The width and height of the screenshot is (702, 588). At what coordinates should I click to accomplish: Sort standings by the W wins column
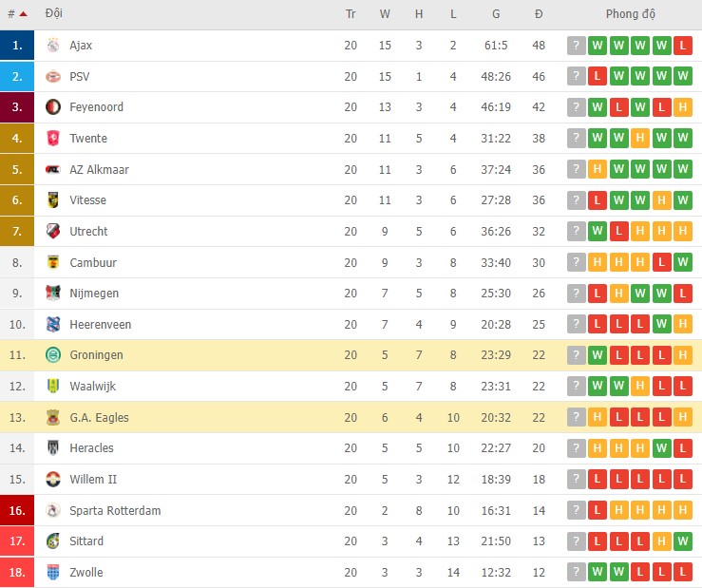pyautogui.click(x=385, y=14)
